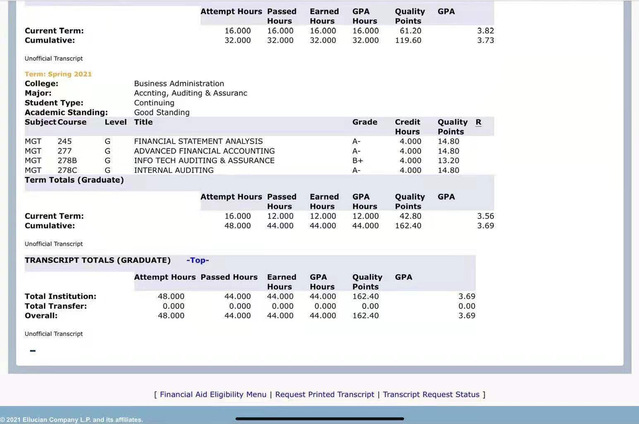Screen dimensions: 639x424
Task: Open Transcript Request Status link
Action: (x=431, y=394)
